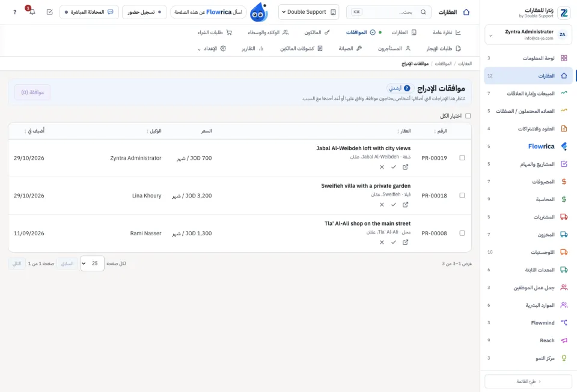Approve PR-00018 with the checkmark icon
577x392 pixels.
click(x=393, y=205)
